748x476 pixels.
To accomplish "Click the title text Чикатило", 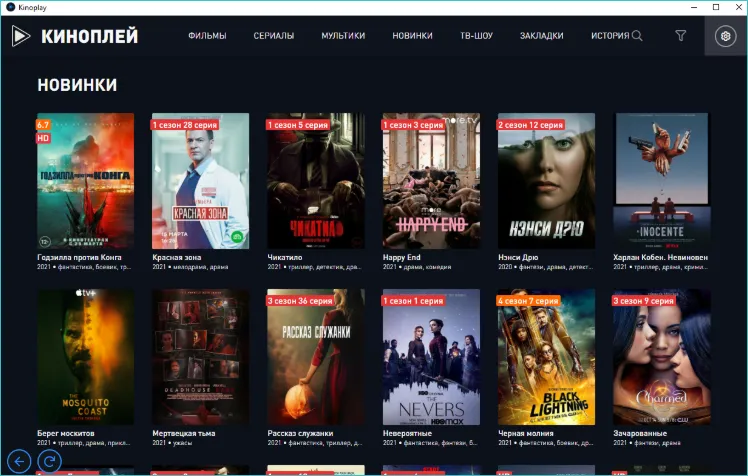I will click(285, 258).
